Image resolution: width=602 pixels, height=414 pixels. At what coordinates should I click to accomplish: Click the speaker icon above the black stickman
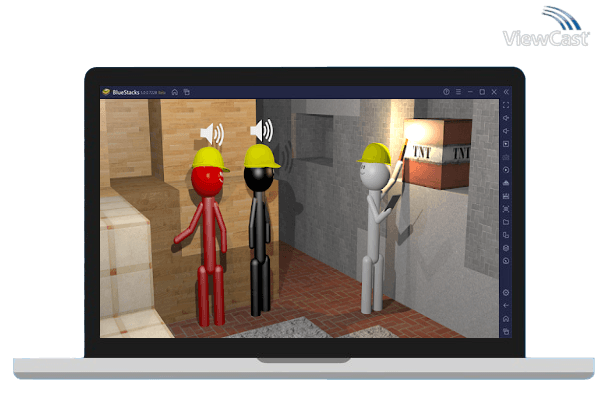pyautogui.click(x=262, y=130)
